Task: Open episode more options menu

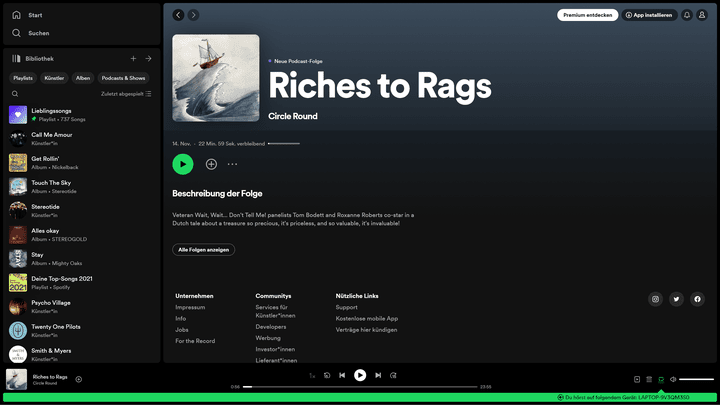Action: [232, 164]
